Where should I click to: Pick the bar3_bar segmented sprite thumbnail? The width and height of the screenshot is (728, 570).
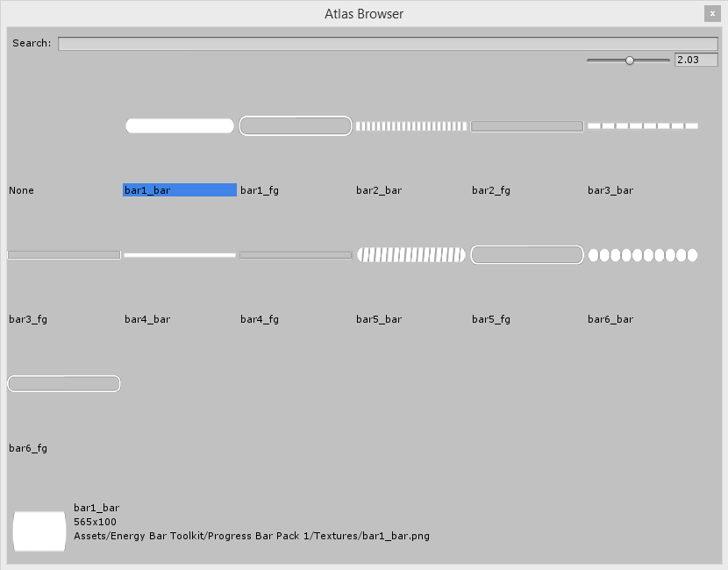(x=643, y=125)
